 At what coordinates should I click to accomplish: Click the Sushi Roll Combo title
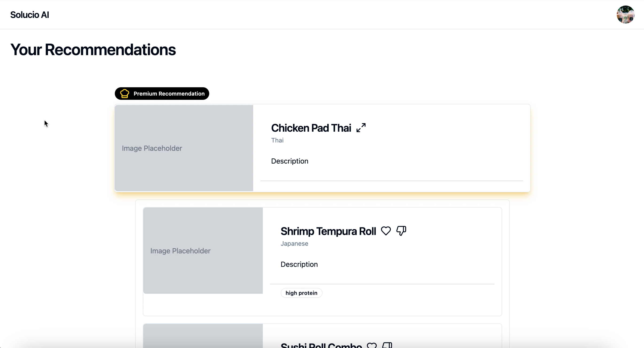[321, 345]
